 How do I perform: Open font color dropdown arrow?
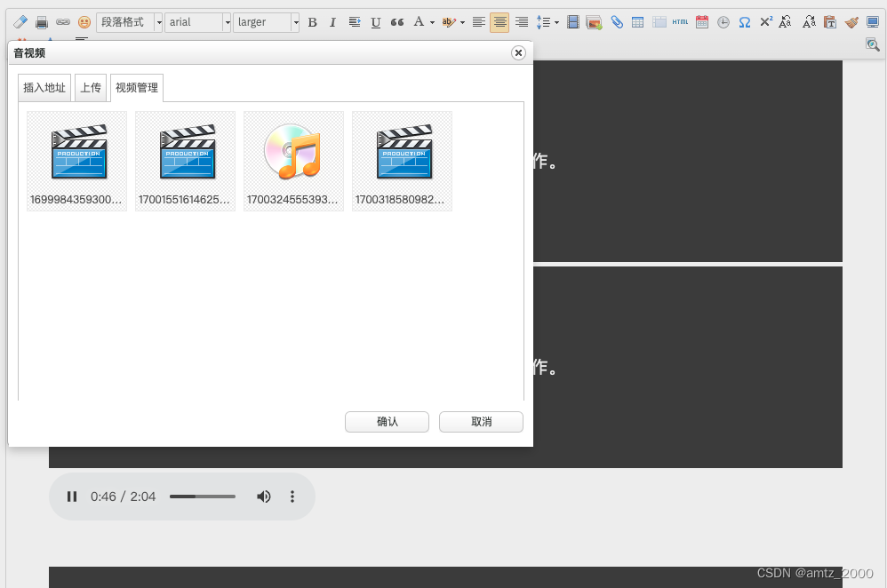[x=432, y=22]
